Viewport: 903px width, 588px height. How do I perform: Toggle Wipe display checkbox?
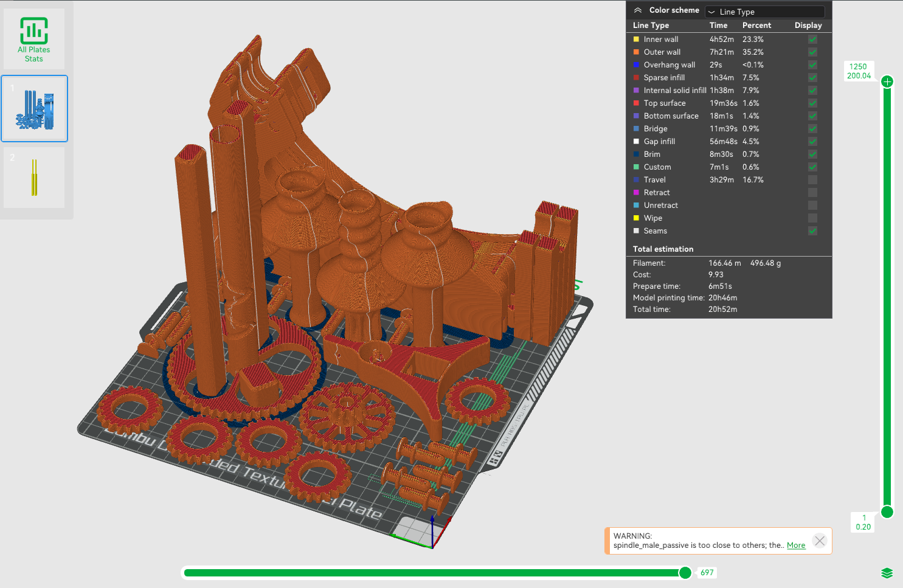coord(812,218)
